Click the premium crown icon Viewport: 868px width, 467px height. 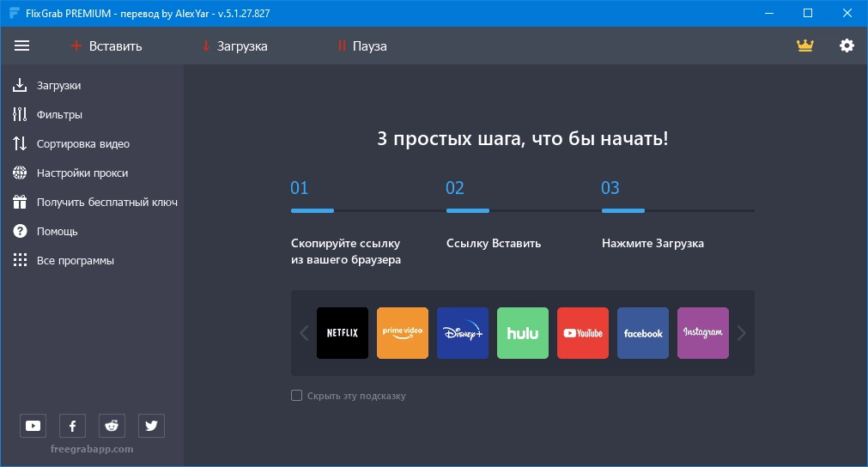(804, 45)
